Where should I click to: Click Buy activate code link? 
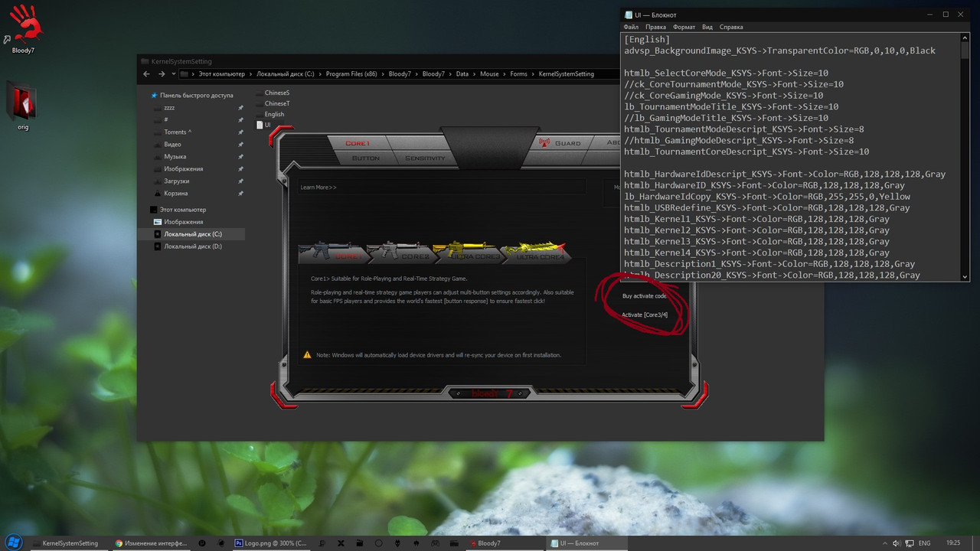645,296
